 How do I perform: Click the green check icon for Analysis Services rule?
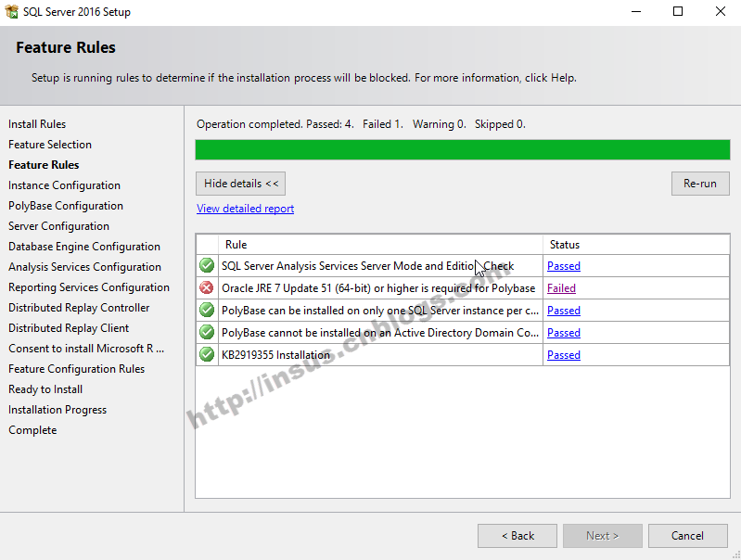tap(207, 265)
